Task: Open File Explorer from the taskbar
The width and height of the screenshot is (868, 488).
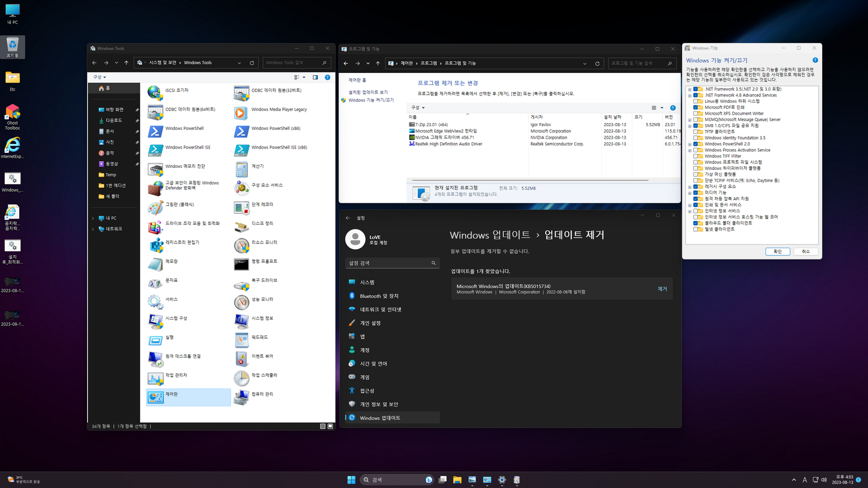Action: [457, 480]
